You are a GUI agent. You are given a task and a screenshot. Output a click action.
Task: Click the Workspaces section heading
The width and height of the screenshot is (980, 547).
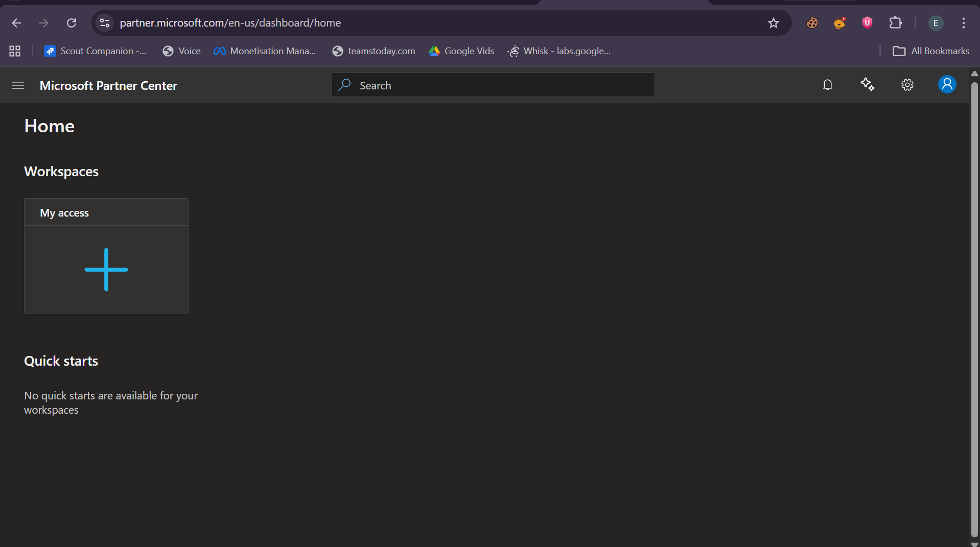[61, 172]
